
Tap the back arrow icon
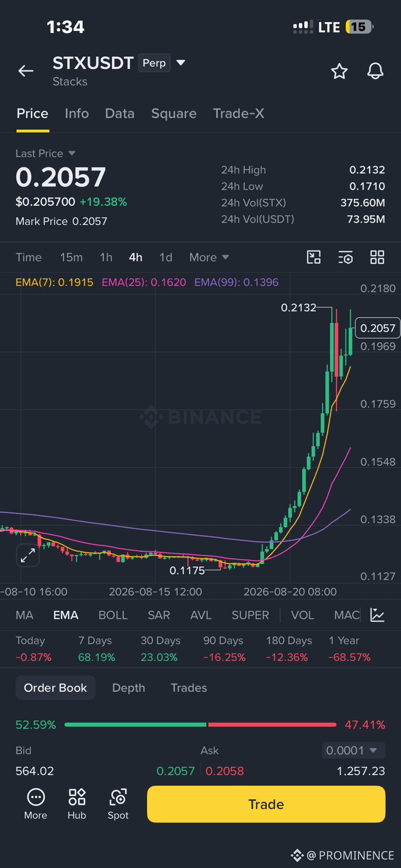coord(26,71)
